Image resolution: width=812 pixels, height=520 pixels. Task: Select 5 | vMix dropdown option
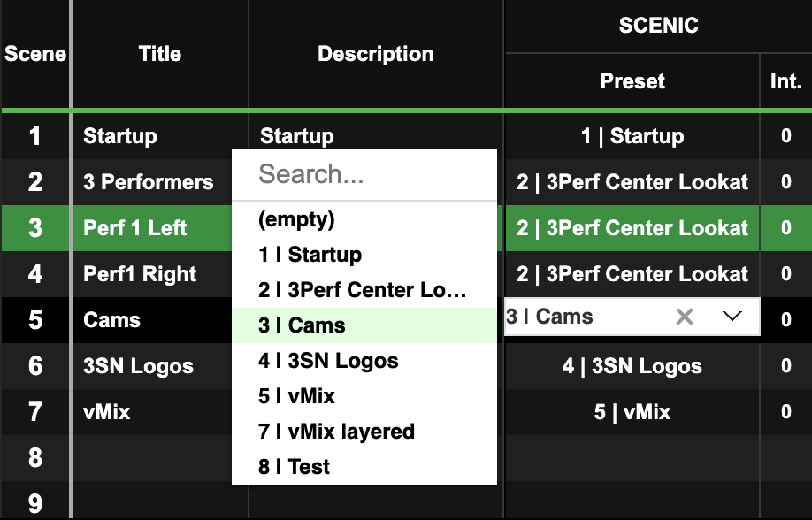pyautogui.click(x=364, y=396)
